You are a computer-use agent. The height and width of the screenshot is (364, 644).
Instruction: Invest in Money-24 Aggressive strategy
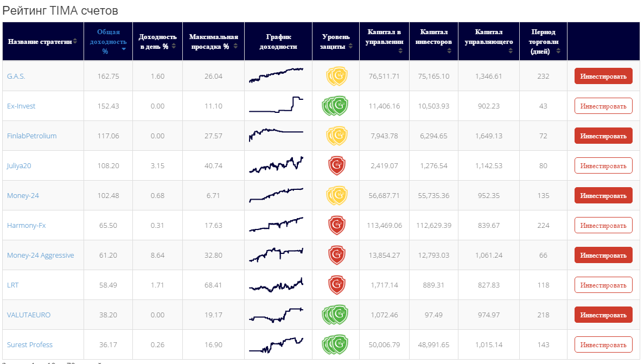[603, 256]
